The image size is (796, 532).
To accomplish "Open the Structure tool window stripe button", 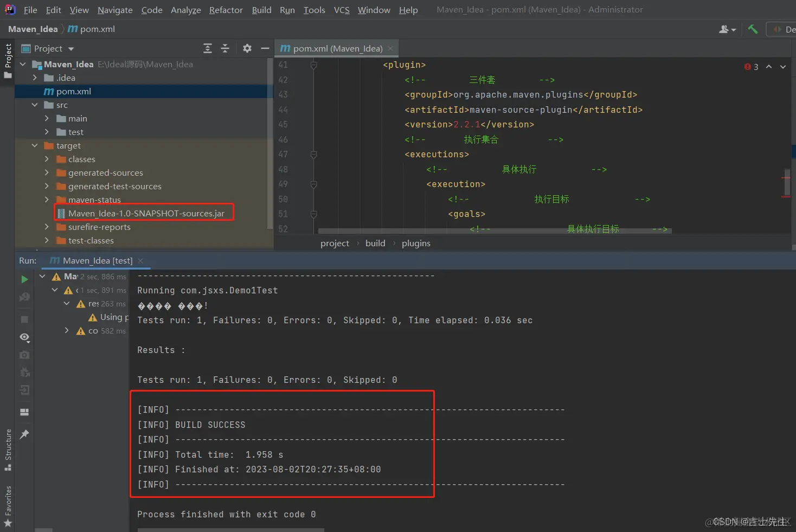I will pos(8,450).
